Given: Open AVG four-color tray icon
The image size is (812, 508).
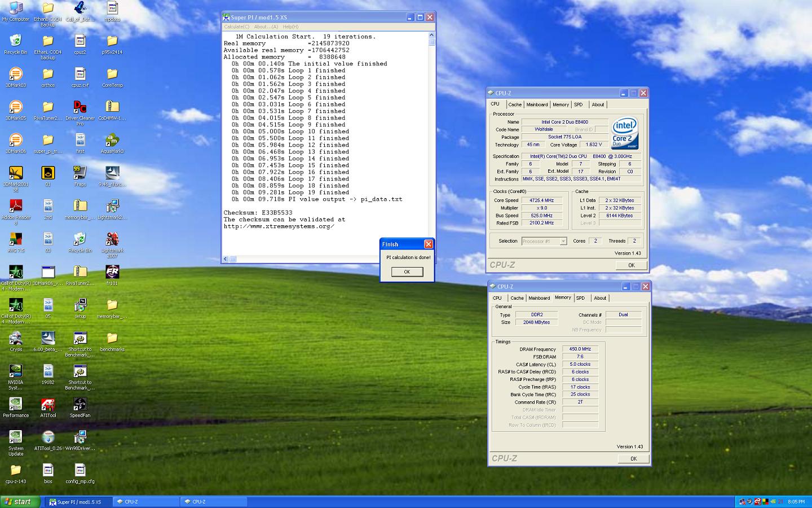Looking at the screenshot, I should click(766, 502).
